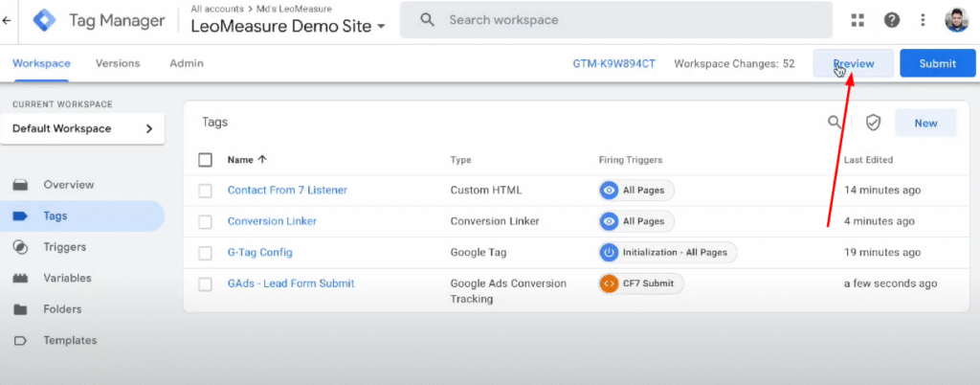This screenshot has width=980, height=385.
Task: Open the Contact From 7 Listener tag
Action: click(287, 190)
